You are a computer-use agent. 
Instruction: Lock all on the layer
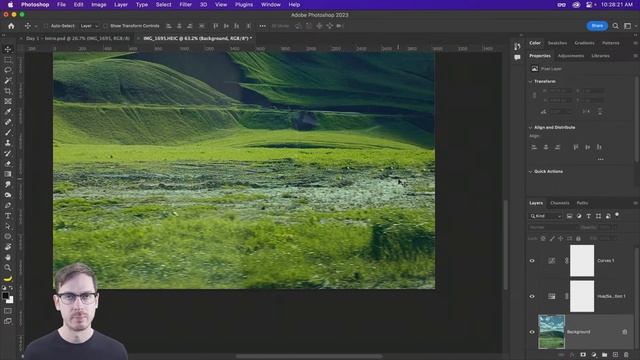[578, 238]
